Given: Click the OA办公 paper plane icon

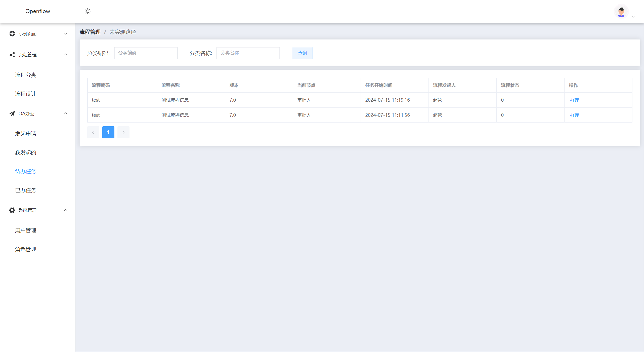Looking at the screenshot, I should coord(12,114).
